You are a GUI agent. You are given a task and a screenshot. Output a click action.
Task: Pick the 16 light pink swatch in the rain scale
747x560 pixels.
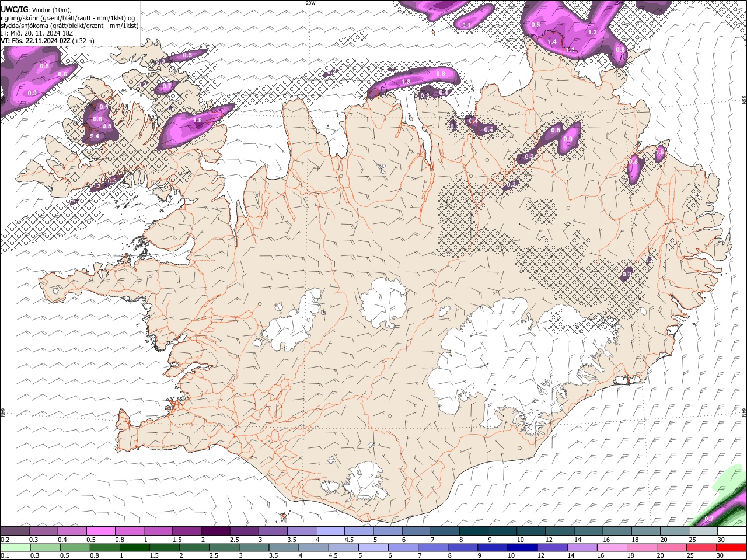click(612, 547)
